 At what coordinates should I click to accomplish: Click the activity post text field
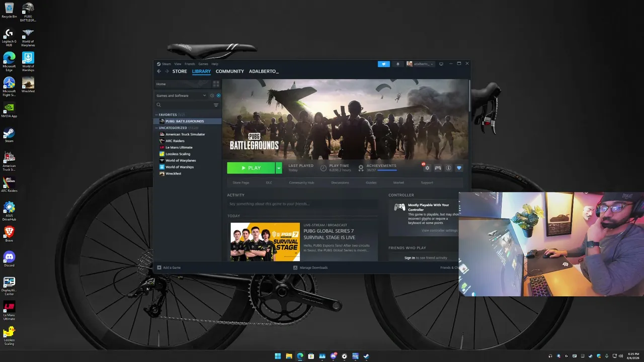pyautogui.click(x=302, y=204)
